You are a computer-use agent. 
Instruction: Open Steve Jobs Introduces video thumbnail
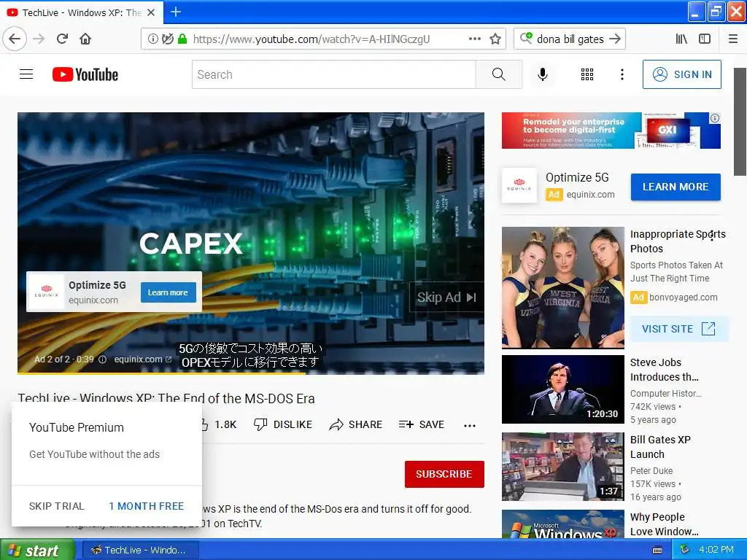(562, 389)
